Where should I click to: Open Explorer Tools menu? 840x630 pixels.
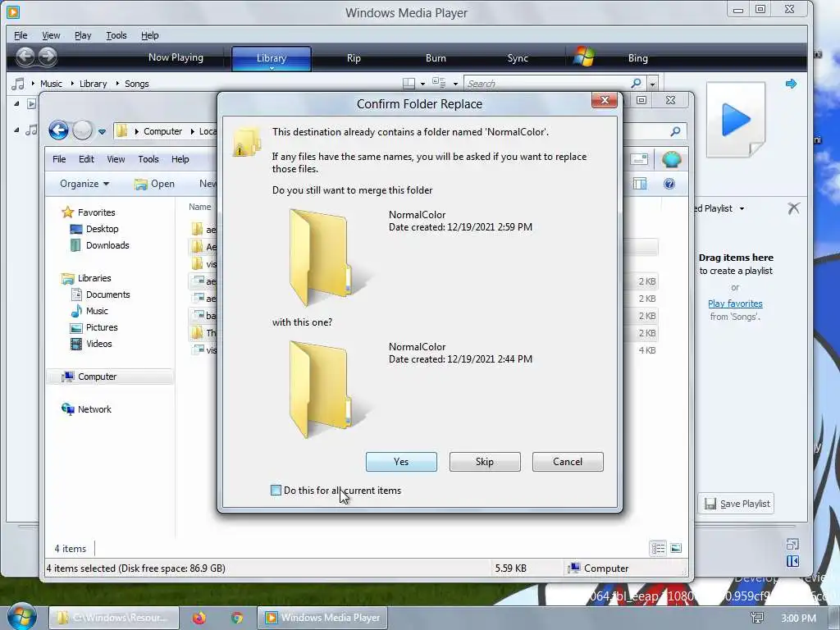pyautogui.click(x=148, y=159)
